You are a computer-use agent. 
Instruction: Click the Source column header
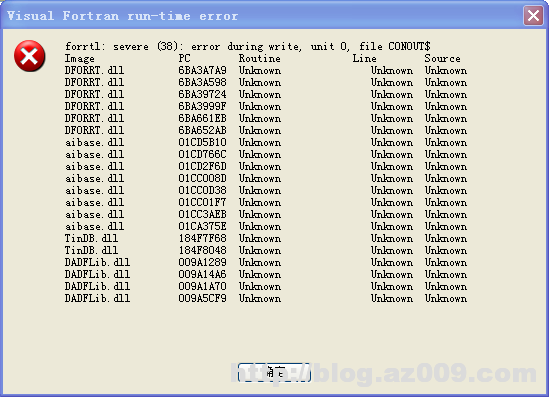coord(443,58)
